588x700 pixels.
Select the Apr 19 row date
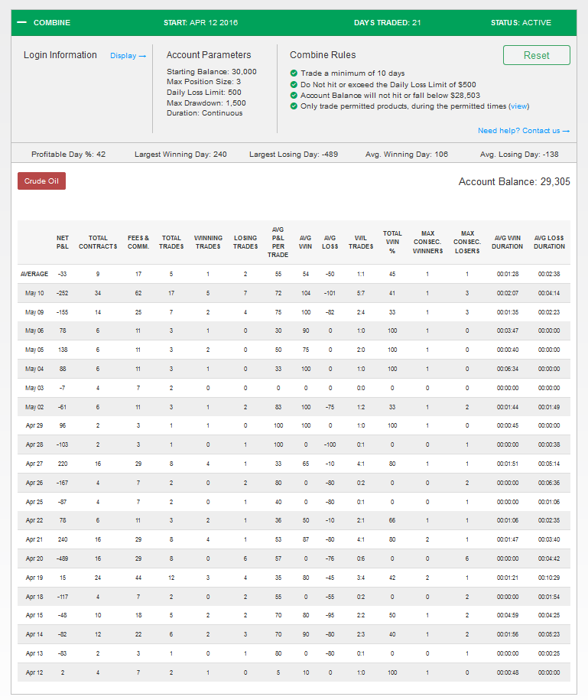[34, 578]
